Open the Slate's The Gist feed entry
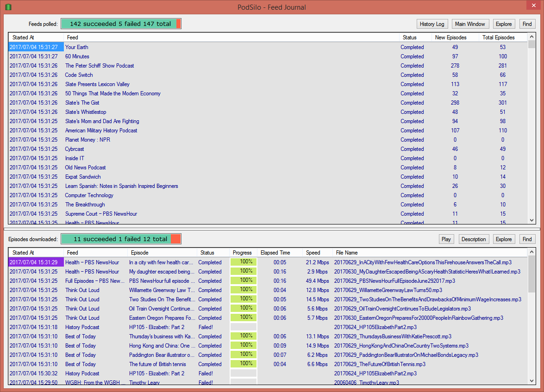544x392 pixels. [82, 102]
